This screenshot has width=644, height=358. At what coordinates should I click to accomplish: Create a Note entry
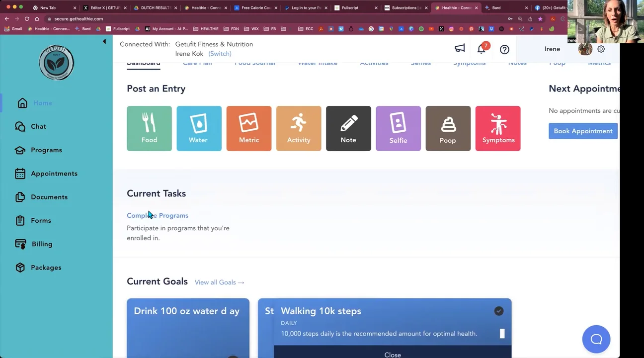(348, 128)
